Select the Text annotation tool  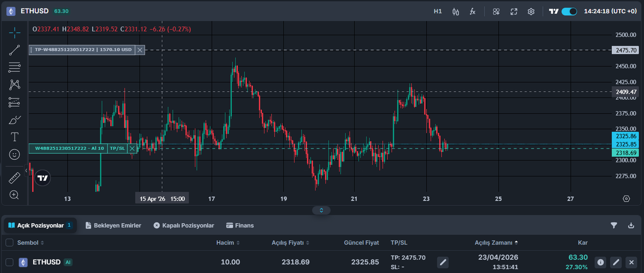(x=14, y=137)
